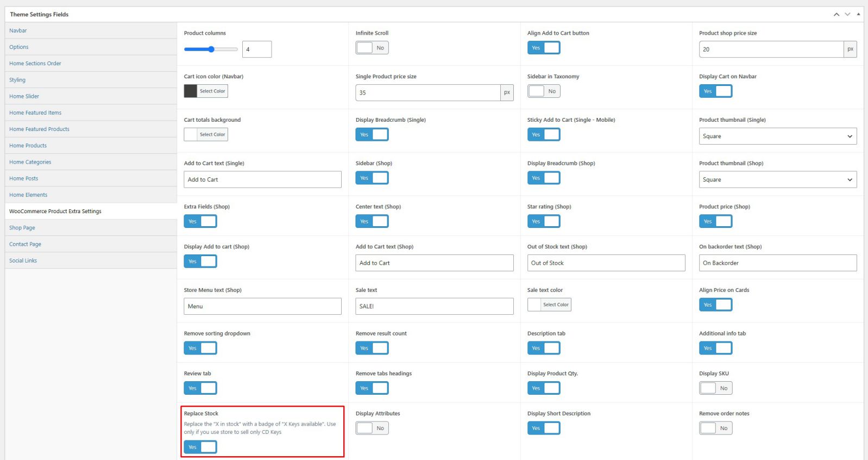
Task: Toggle the Review tab switch
Action: [x=200, y=388]
